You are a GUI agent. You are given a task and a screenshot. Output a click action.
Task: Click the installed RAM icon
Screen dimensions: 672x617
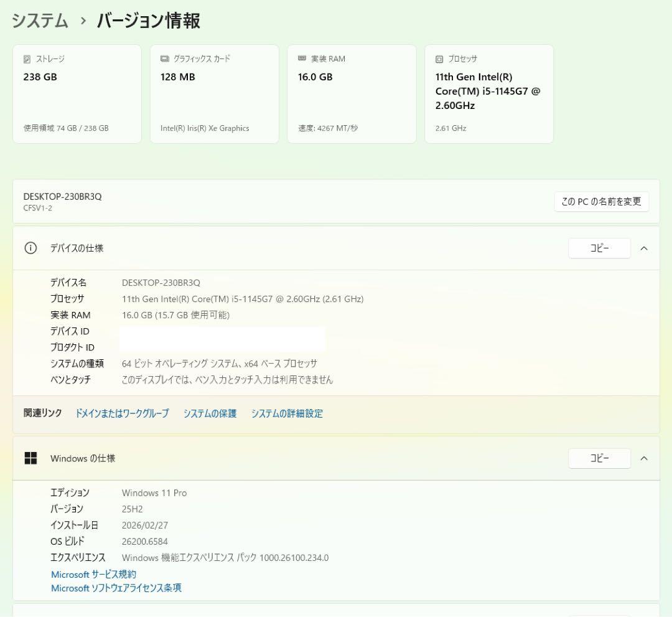tap(302, 59)
